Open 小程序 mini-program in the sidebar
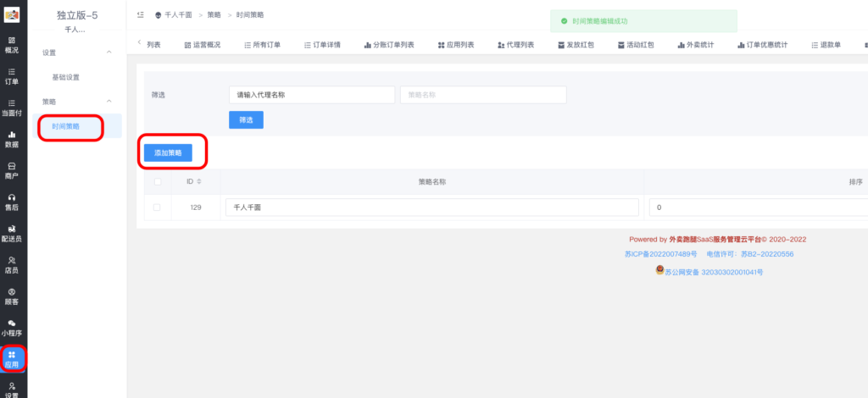Viewport: 868px width, 398px height. [12, 329]
